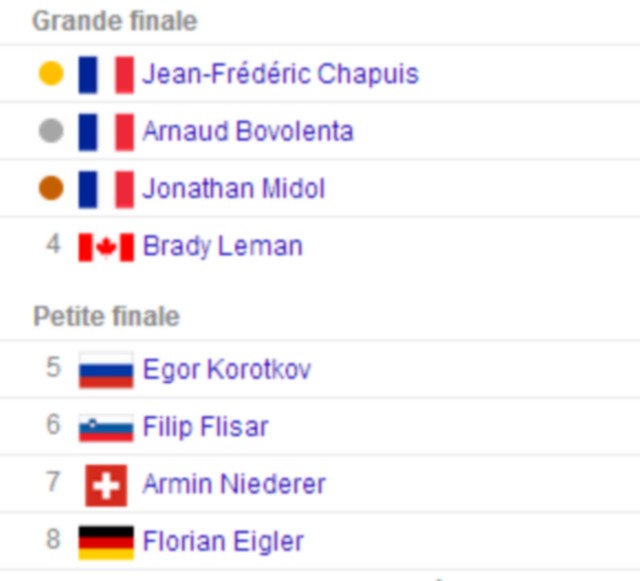This screenshot has width=640, height=581.
Task: Click French flag beside Jonathan Midol
Action: click(106, 190)
